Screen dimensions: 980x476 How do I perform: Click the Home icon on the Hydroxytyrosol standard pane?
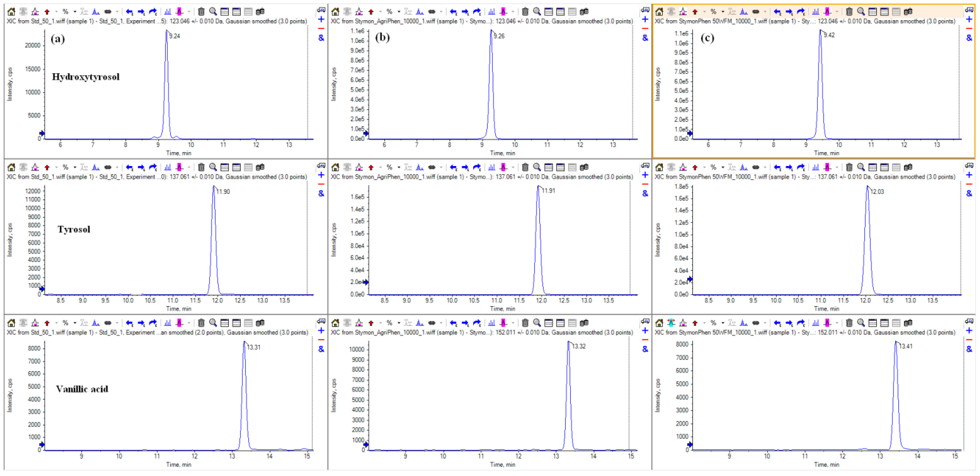(11, 11)
